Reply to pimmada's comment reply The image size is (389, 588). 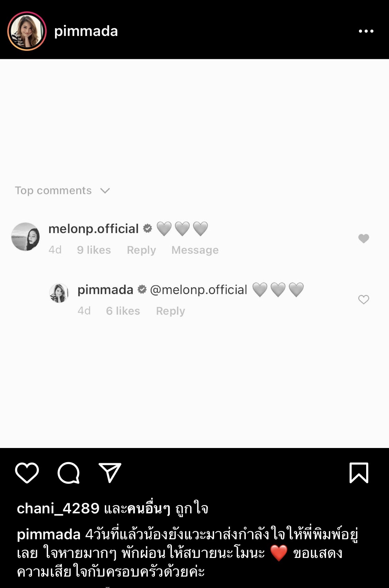170,311
